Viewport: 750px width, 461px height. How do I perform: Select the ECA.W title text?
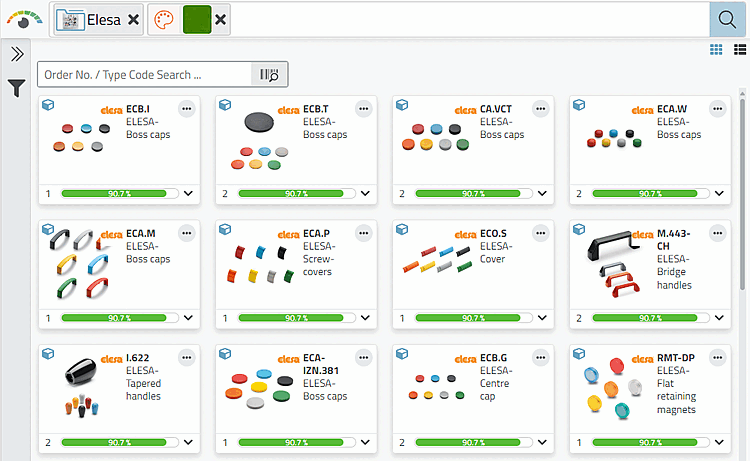pos(672,109)
